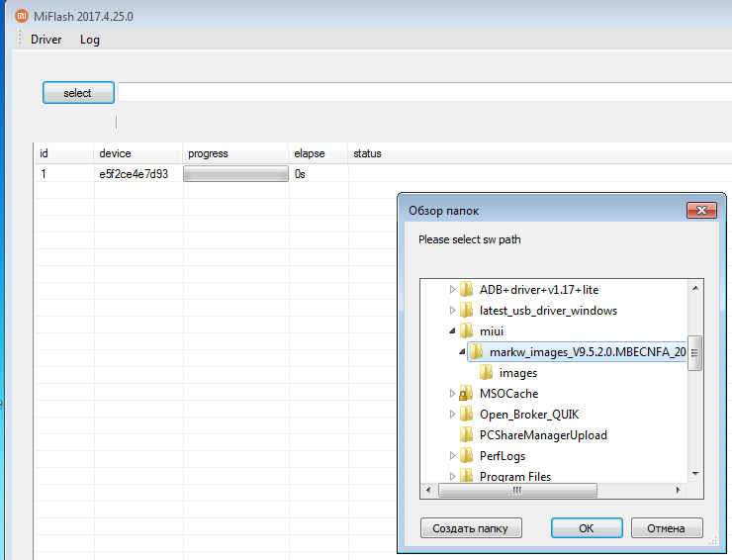The width and height of the screenshot is (732, 560).
Task: Select the PCShareManagerUpload folder name
Action: pos(543,435)
